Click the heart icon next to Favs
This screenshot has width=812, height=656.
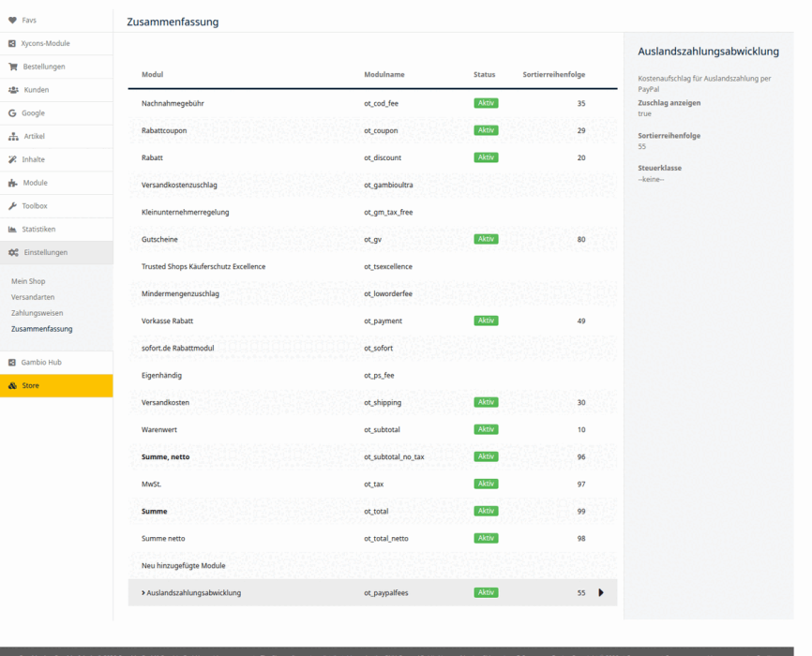pyautogui.click(x=12, y=21)
